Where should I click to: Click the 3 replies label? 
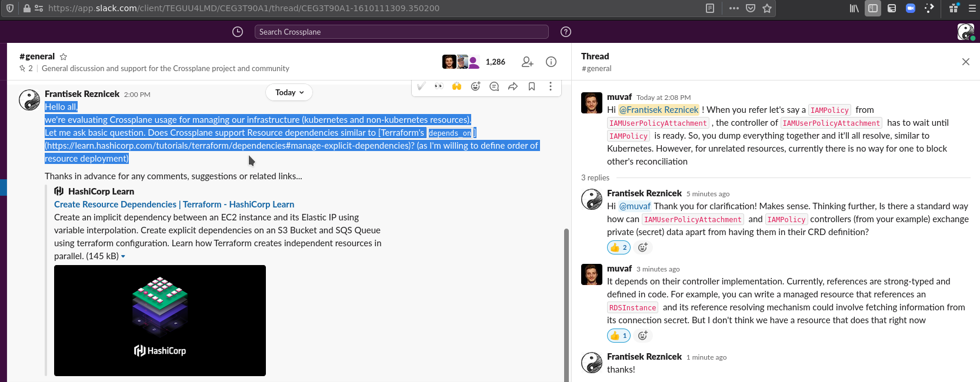(595, 177)
